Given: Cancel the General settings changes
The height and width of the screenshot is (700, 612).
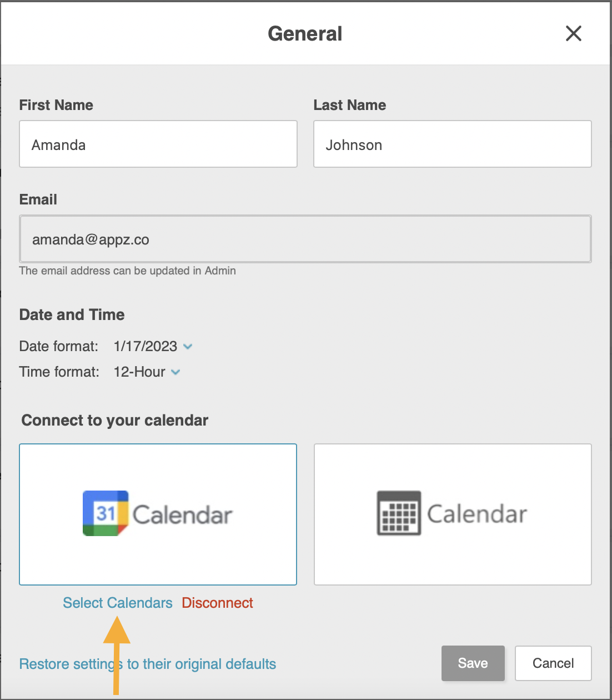Looking at the screenshot, I should click(x=553, y=663).
